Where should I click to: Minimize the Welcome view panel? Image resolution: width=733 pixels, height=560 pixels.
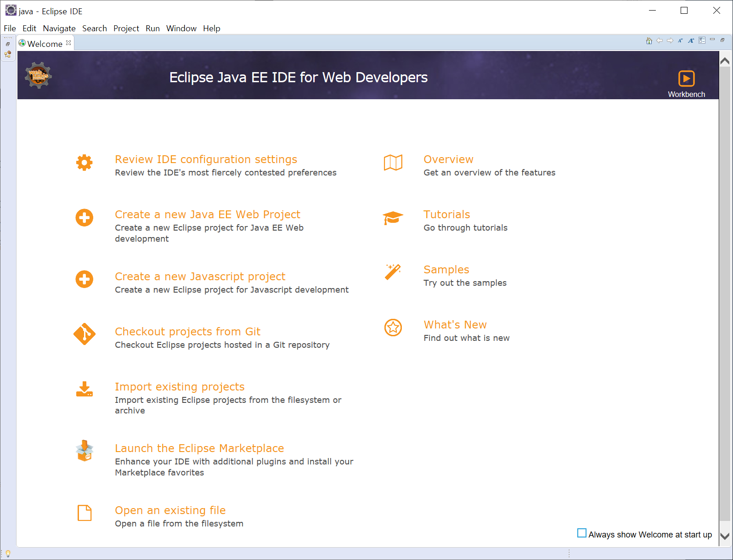tap(712, 40)
